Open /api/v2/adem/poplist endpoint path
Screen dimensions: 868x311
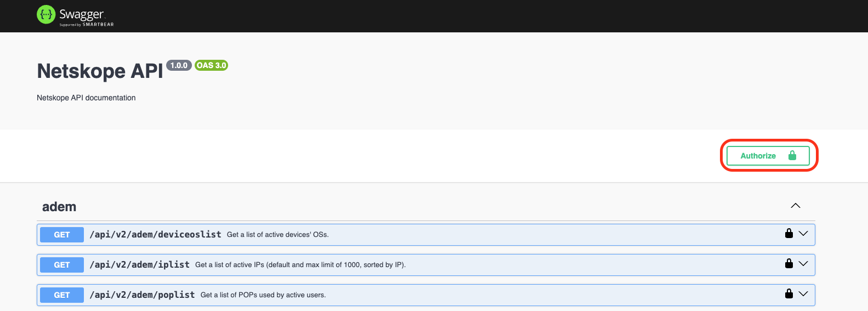[142, 295]
